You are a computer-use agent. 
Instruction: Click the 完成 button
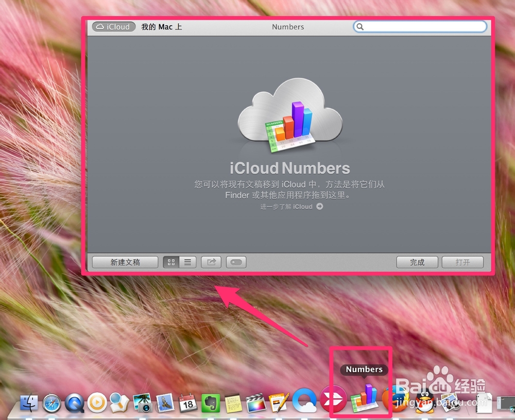[417, 262]
